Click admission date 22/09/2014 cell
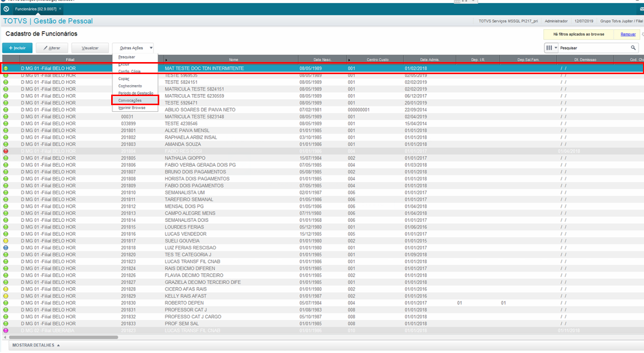 point(416,110)
